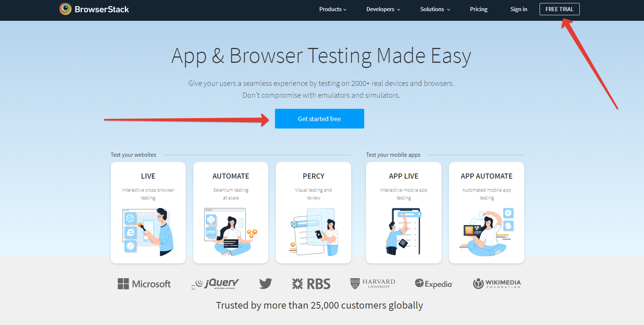Viewport: 644px width, 325px height.
Task: Click the 'Test your websites' heading
Action: click(x=133, y=155)
